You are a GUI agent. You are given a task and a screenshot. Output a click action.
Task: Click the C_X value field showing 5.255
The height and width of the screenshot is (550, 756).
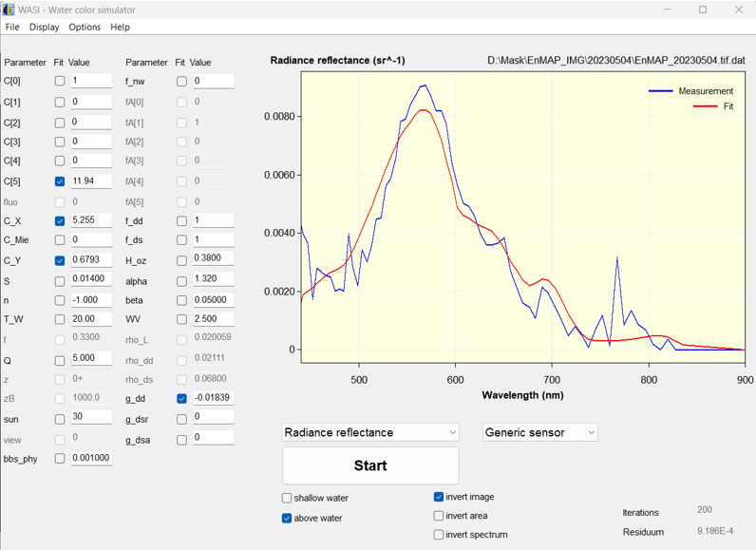coord(91,220)
